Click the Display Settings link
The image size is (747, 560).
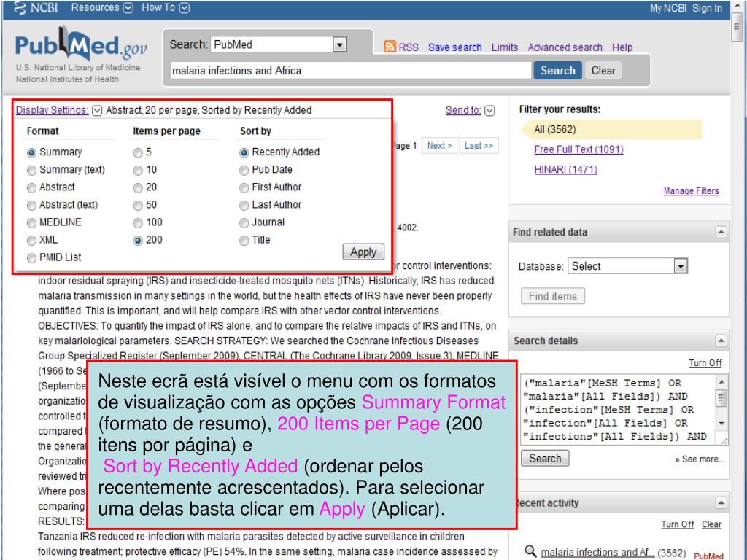click(52, 110)
